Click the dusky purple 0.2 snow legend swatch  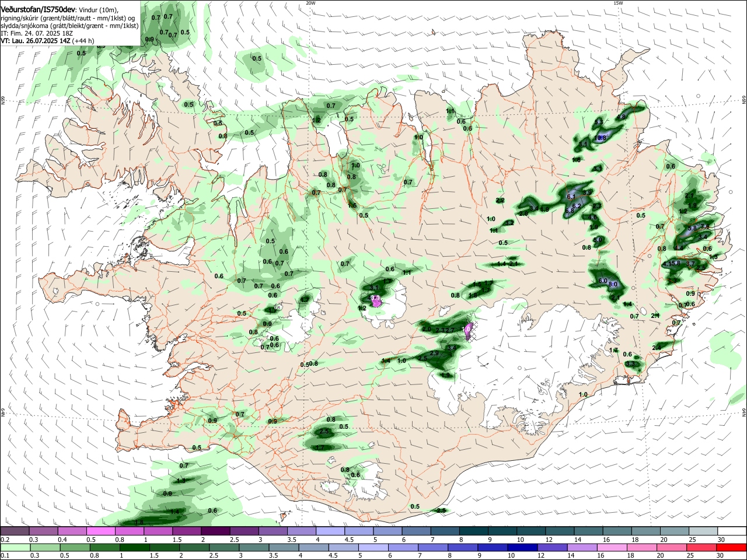(15, 531)
